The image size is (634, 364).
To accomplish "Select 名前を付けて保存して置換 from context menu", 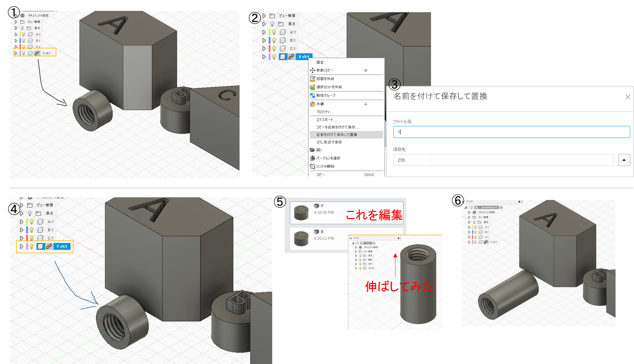I will [x=336, y=135].
